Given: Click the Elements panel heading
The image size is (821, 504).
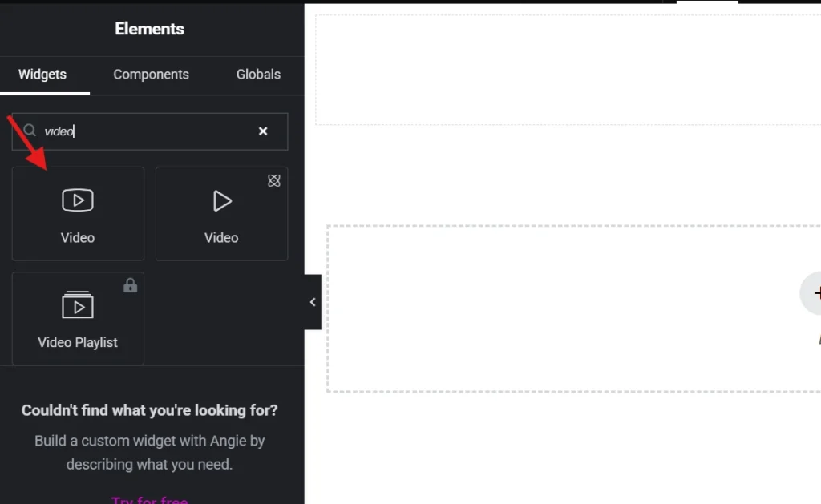Looking at the screenshot, I should tap(149, 29).
